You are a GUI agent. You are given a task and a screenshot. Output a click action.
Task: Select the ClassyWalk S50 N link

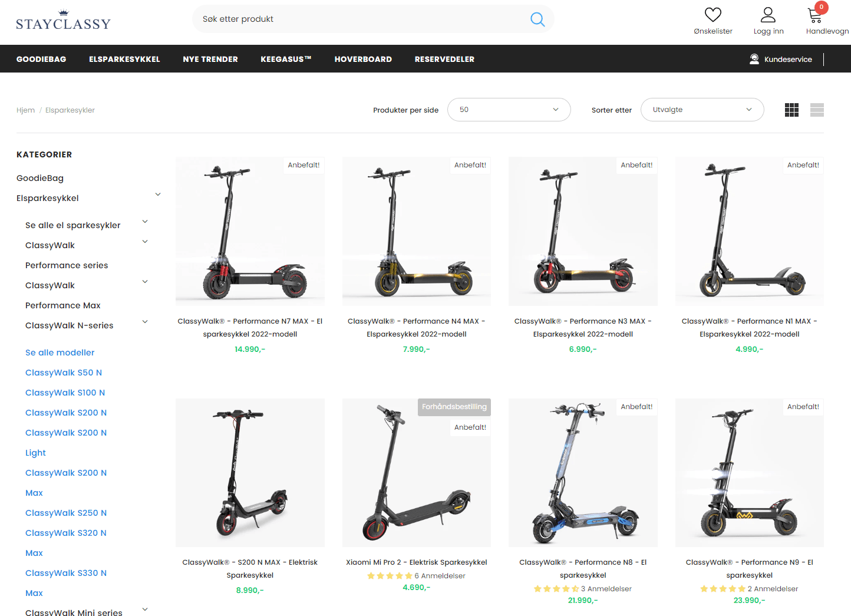click(x=64, y=373)
